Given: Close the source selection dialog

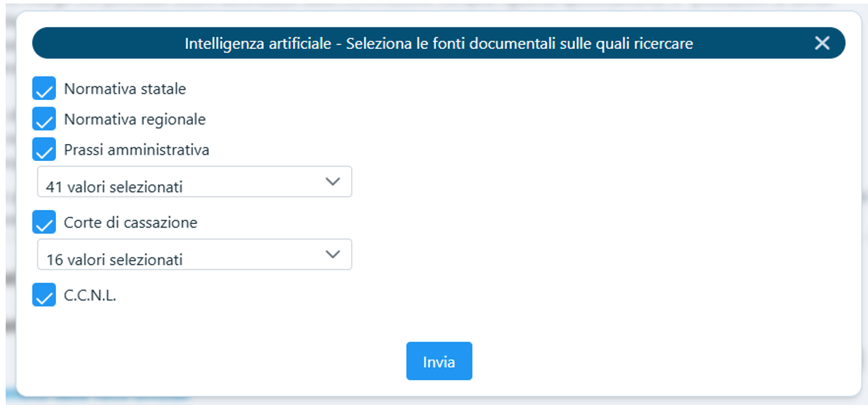Looking at the screenshot, I should [822, 43].
